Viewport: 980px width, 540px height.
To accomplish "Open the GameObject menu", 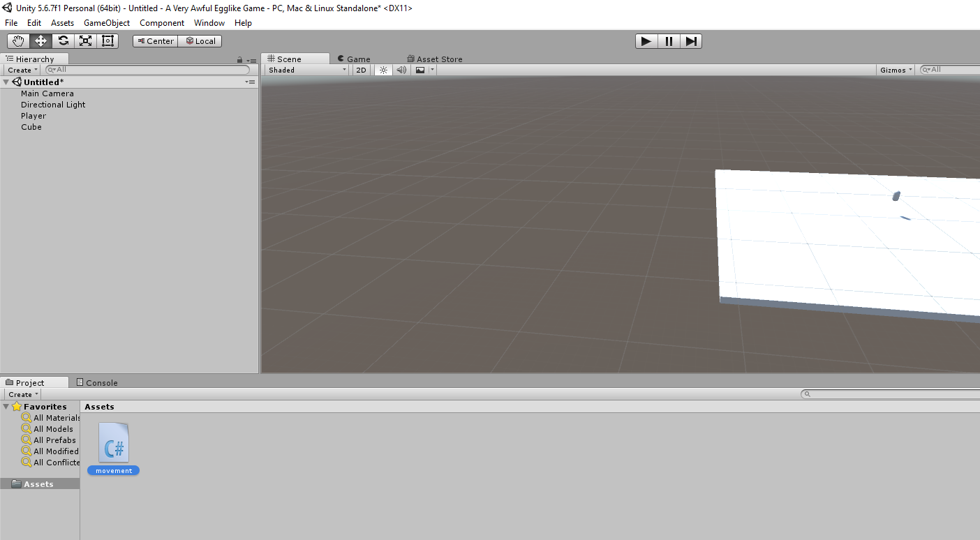I will tap(107, 23).
